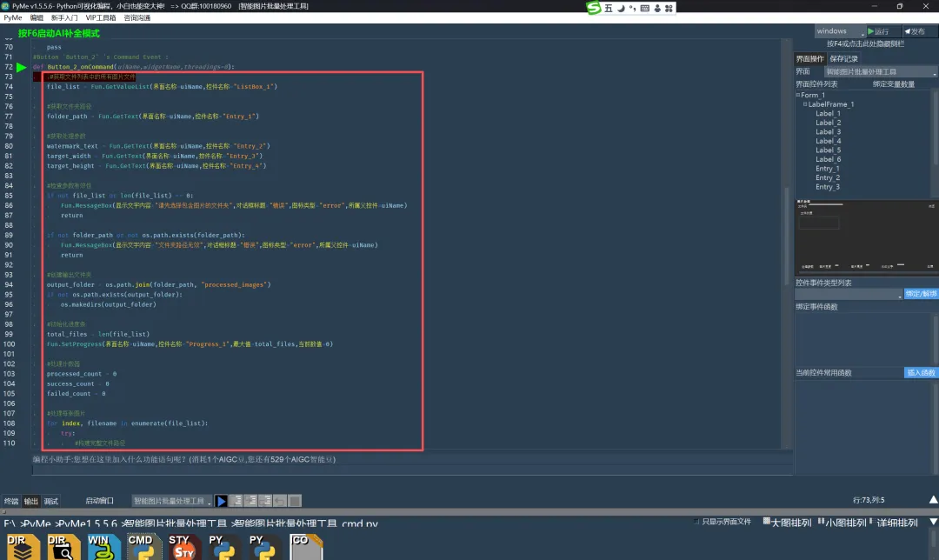Click the 绑定/解绑 button
The width and height of the screenshot is (939, 560).
pos(921,293)
